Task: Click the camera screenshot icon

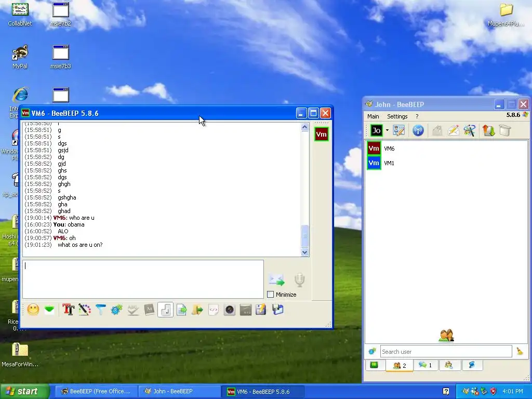Action: tap(230, 310)
